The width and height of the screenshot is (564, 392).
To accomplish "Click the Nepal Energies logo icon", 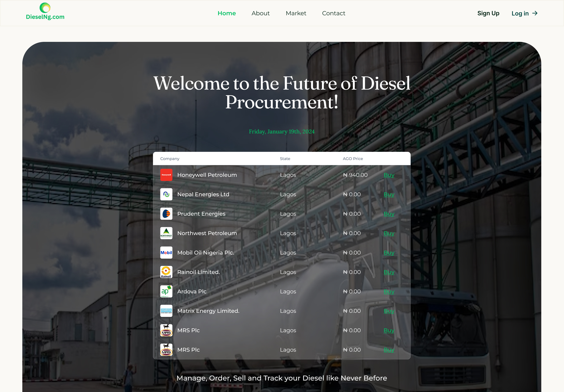I will (x=166, y=194).
